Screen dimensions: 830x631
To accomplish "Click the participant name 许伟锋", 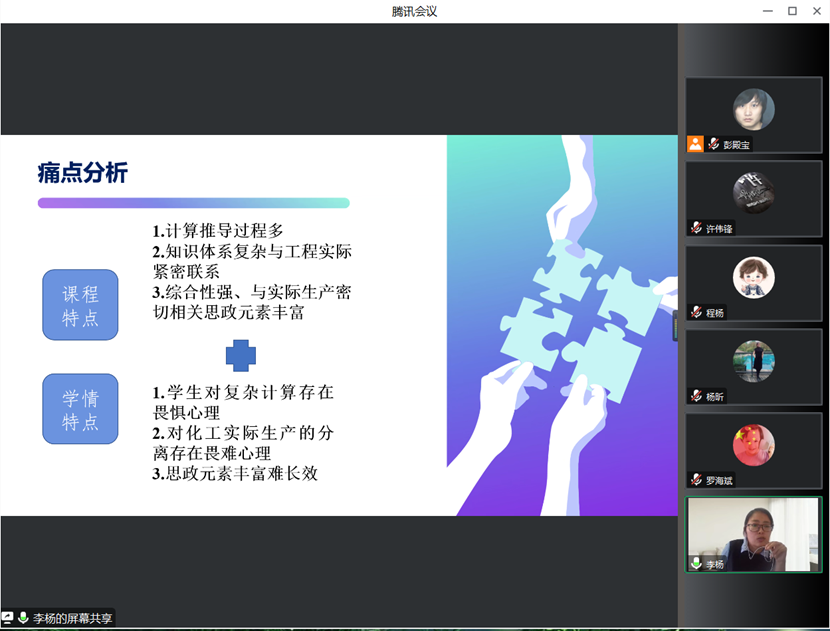I will (719, 229).
